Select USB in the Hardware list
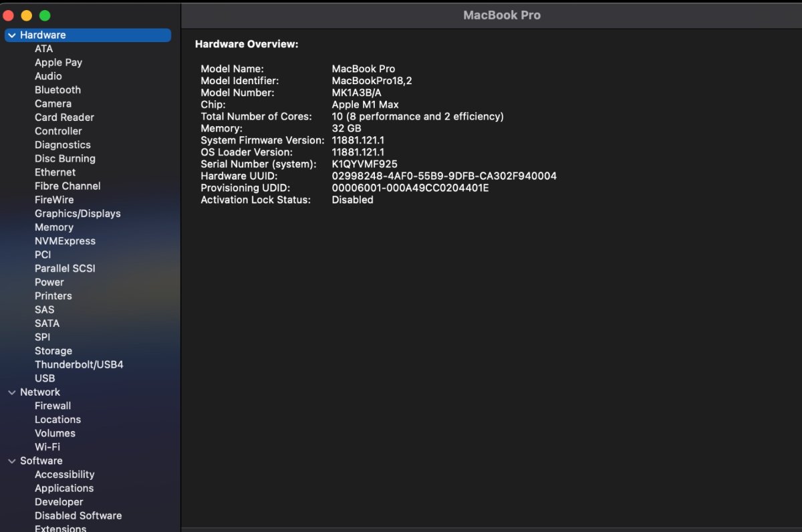Image resolution: width=802 pixels, height=532 pixels. [x=45, y=378]
